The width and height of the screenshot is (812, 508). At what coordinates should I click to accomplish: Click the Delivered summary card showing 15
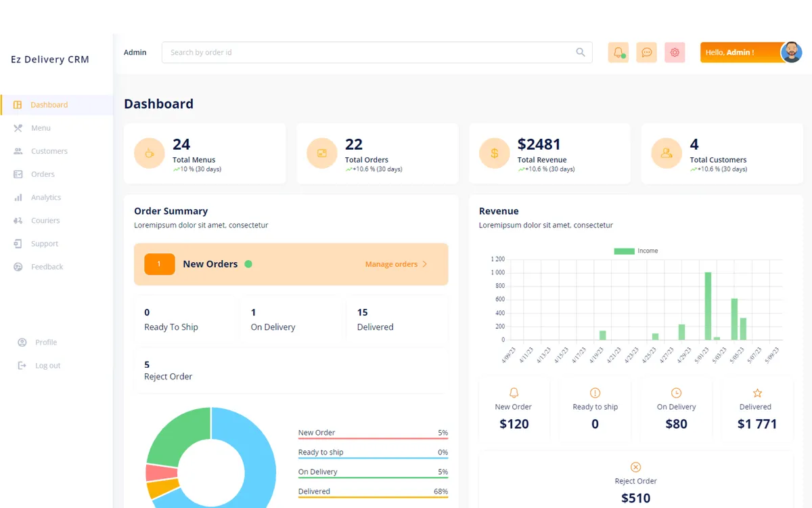397,320
